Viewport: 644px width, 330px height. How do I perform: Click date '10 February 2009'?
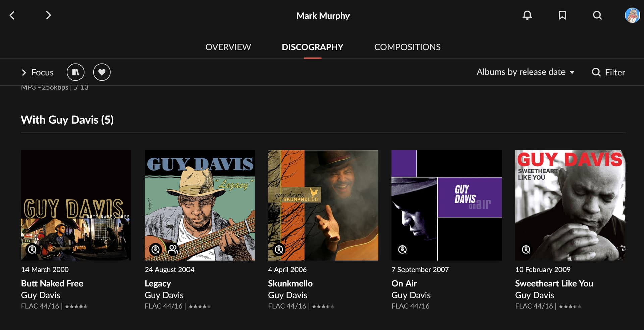[x=542, y=270]
